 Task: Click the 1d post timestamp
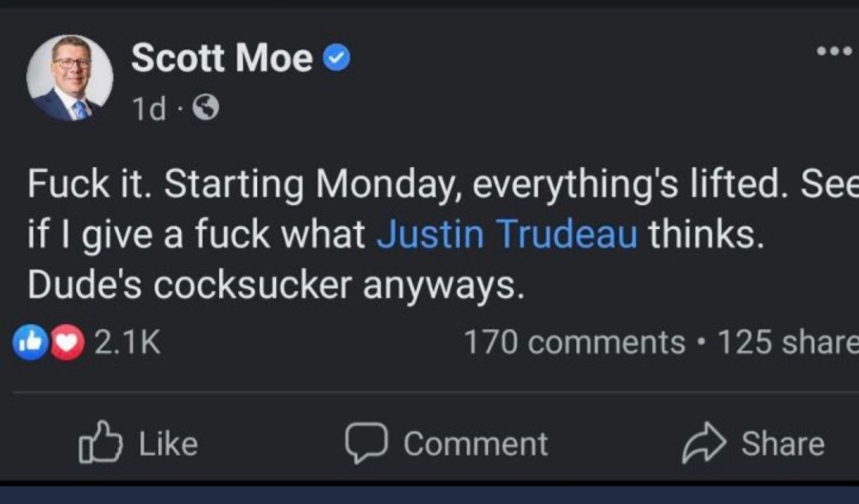point(148,107)
